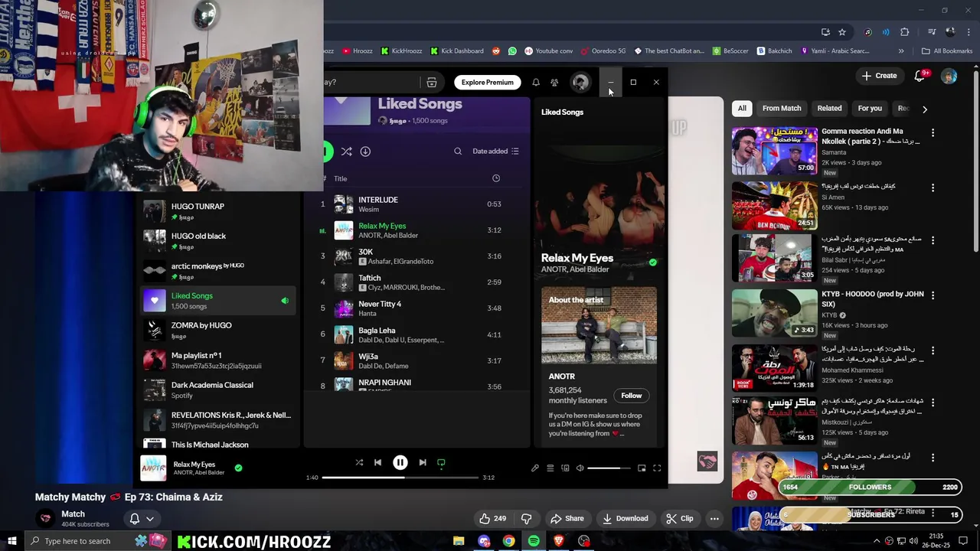
Task: Select song INTERLUDE by Wesim
Action: point(417,204)
